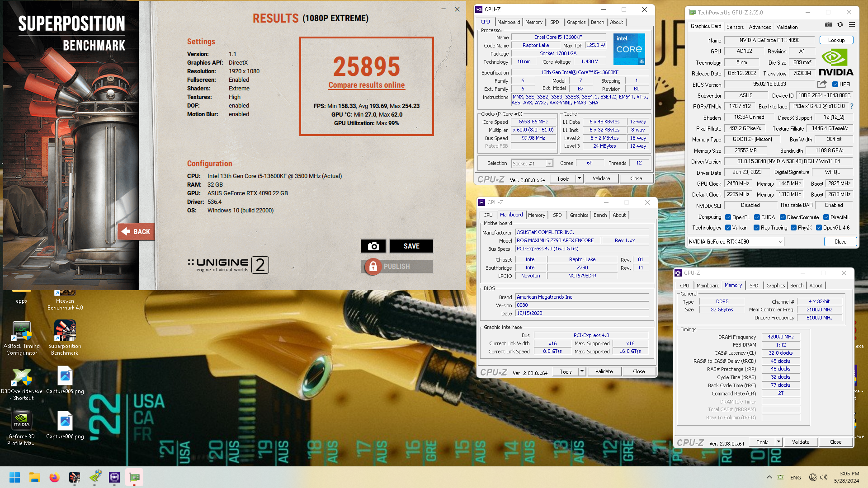
Task: Open the volume control in the system tray
Action: pyautogui.click(x=823, y=477)
